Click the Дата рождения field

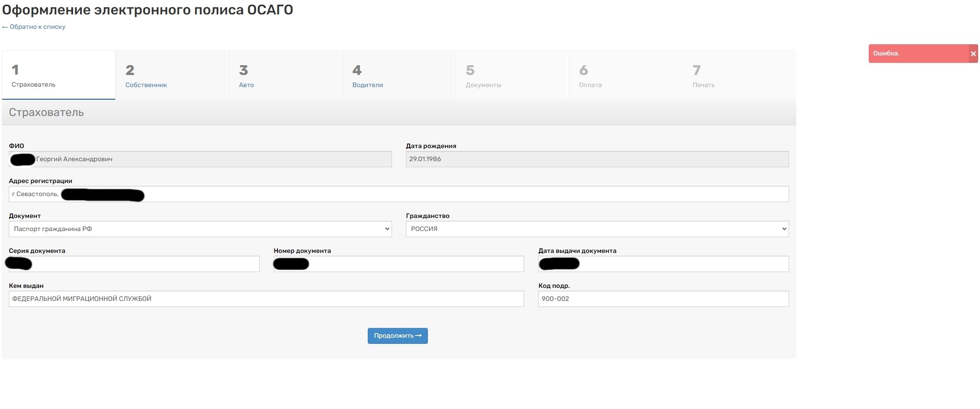[x=597, y=159]
